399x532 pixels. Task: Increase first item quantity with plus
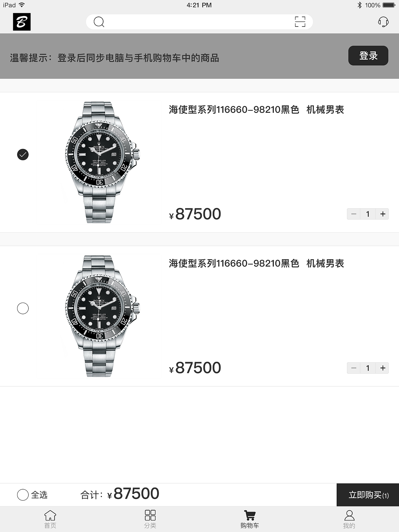pos(382,214)
